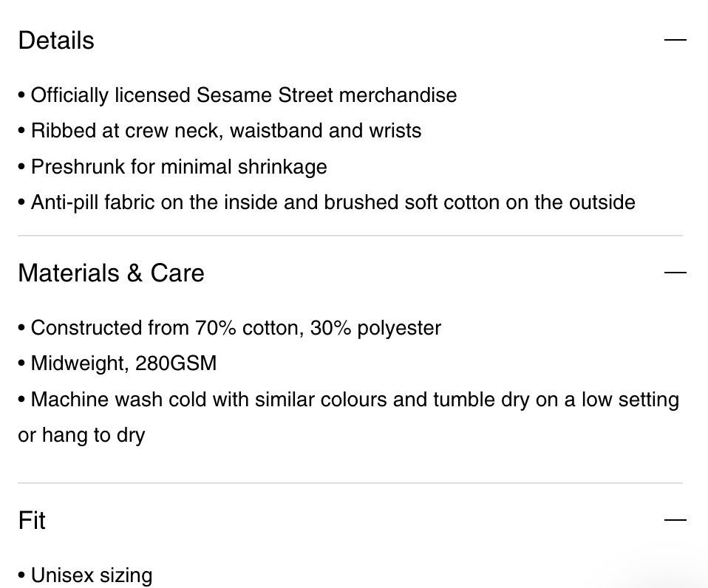Click the Officially licensed Sesame Street line
Screen dimensions: 708x588
[x=237, y=95]
